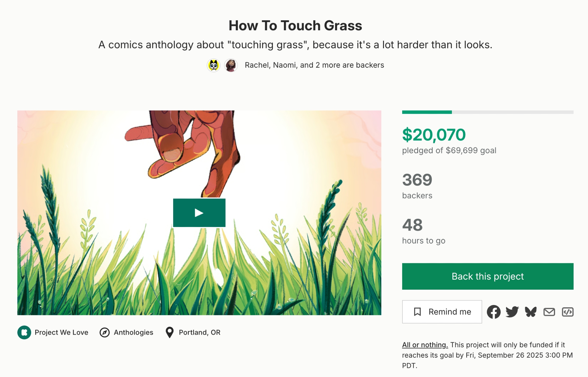
Task: Click the $20,070 pledged amount
Action: 434,135
